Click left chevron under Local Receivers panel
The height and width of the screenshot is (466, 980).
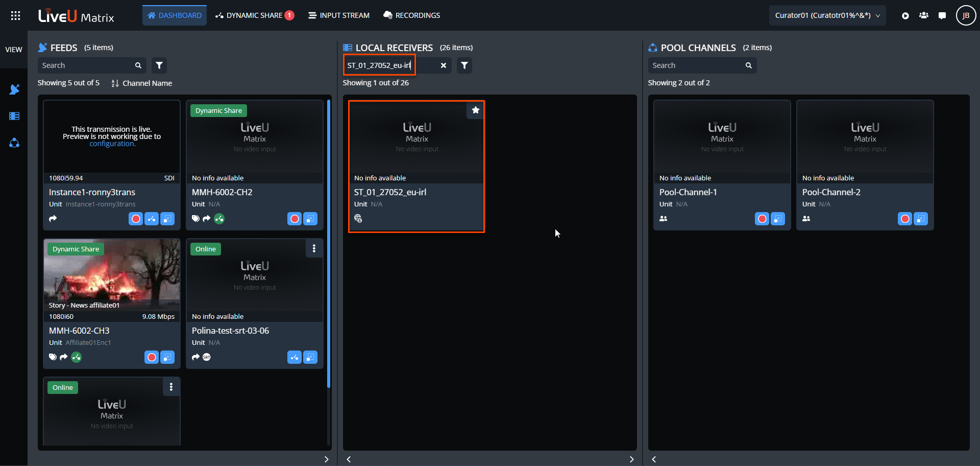[349, 459]
